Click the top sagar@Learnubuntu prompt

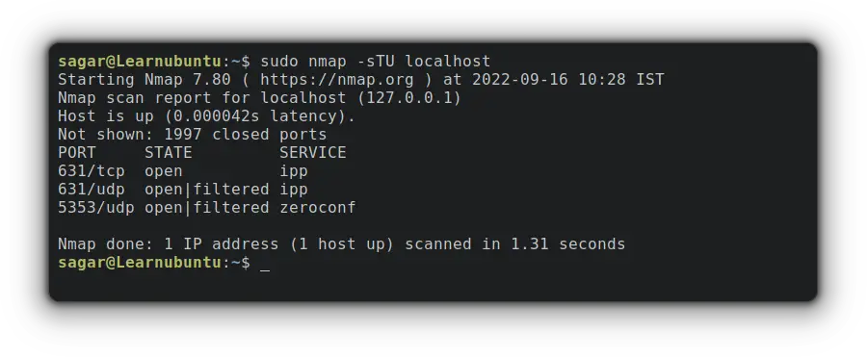140,62
